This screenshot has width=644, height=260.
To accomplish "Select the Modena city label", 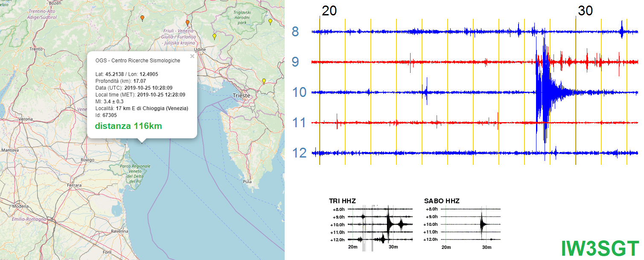I will click(20, 206).
